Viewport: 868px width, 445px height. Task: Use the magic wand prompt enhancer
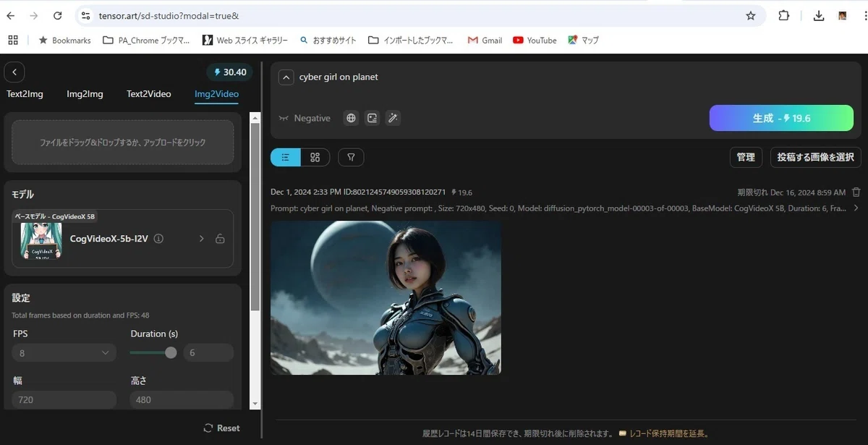(x=393, y=118)
